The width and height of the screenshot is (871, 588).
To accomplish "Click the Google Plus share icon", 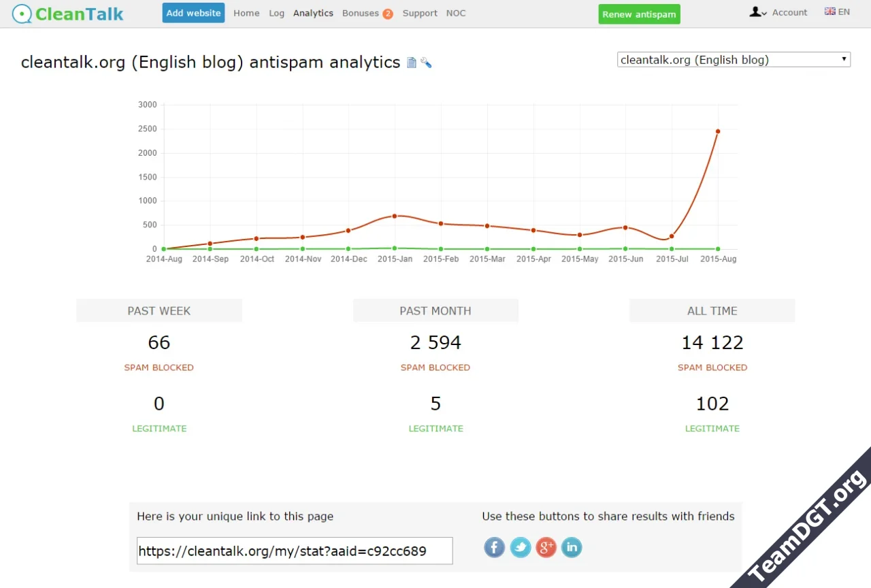I will (x=546, y=547).
